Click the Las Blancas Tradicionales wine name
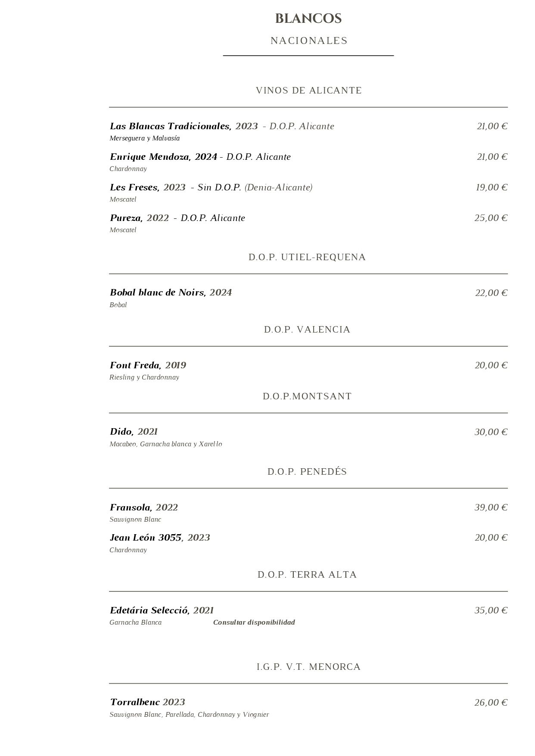This screenshot has width=535, height=756. (x=171, y=126)
